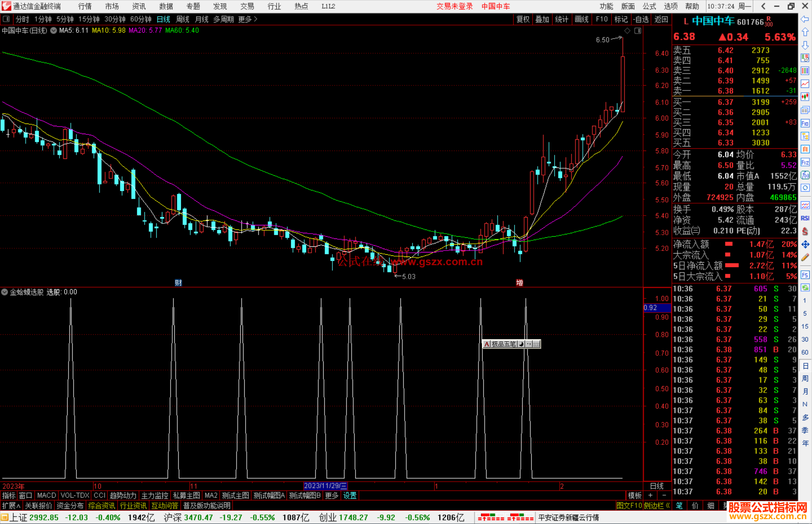Select the pencil drawing icon in sidebar

click(805, 257)
